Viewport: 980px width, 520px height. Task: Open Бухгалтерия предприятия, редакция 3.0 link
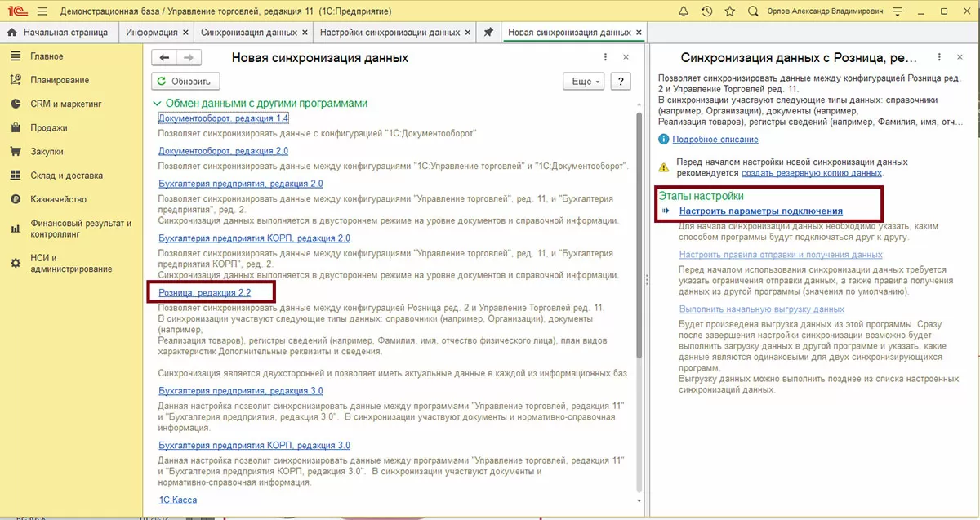241,390
